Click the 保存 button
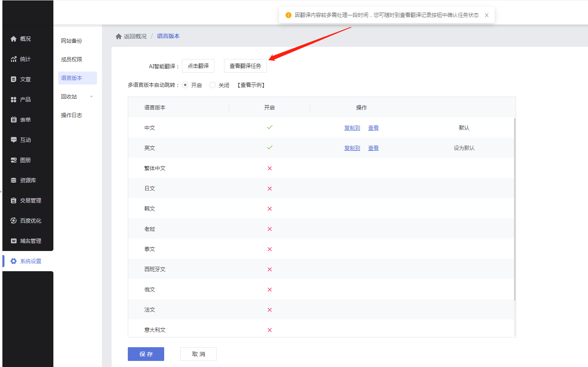588x367 pixels. pyautogui.click(x=146, y=354)
